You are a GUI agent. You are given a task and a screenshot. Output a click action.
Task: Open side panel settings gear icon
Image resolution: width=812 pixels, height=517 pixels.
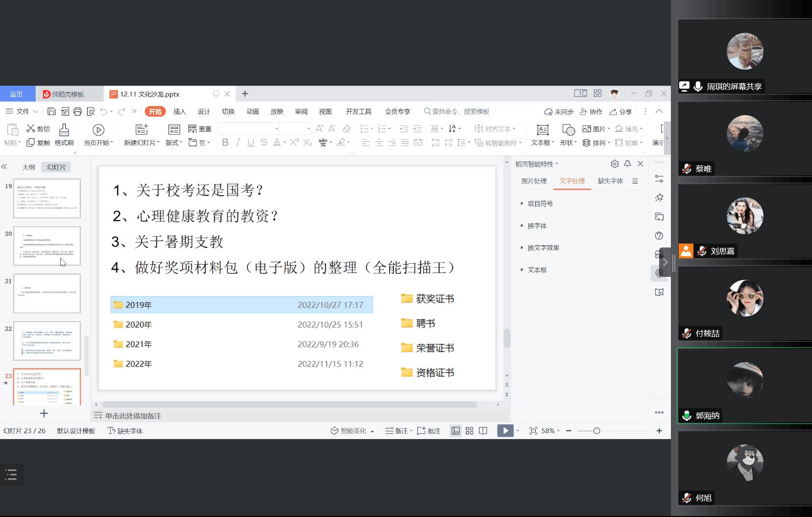coord(615,164)
